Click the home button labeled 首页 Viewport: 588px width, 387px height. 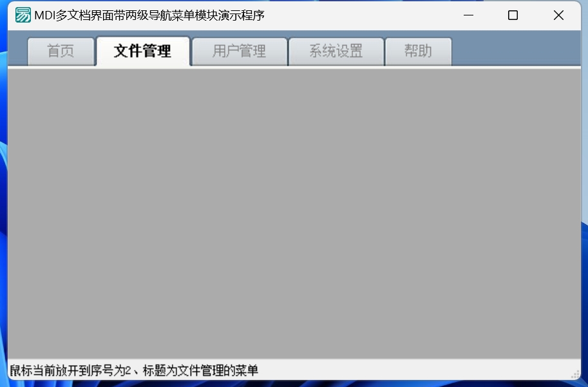coord(61,52)
